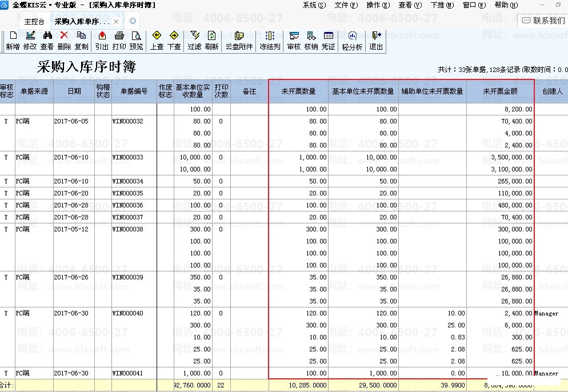Open the 窗口(W) menu
Viewport: 568px width, 392px height.
pos(474,5)
